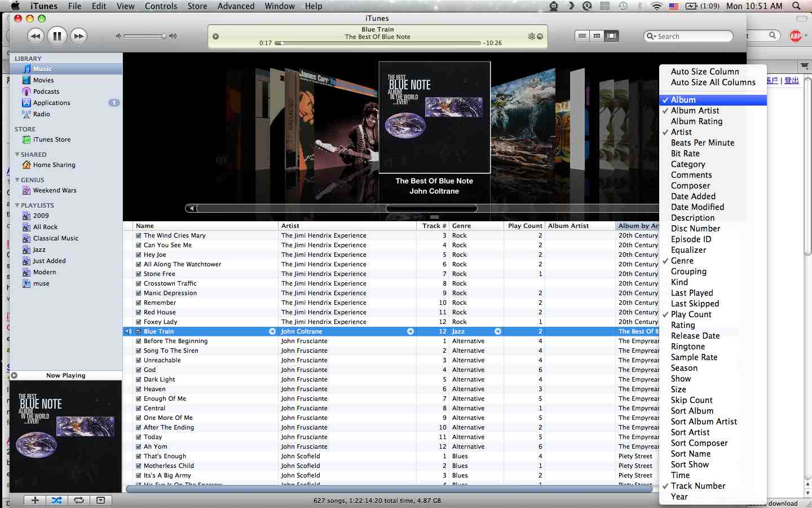Toggle shuffle mode
This screenshot has width=812, height=508.
tap(57, 500)
